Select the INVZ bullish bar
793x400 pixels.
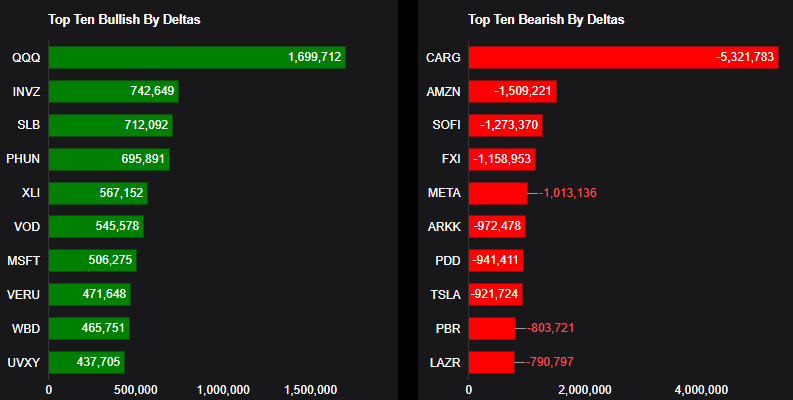(x=113, y=92)
